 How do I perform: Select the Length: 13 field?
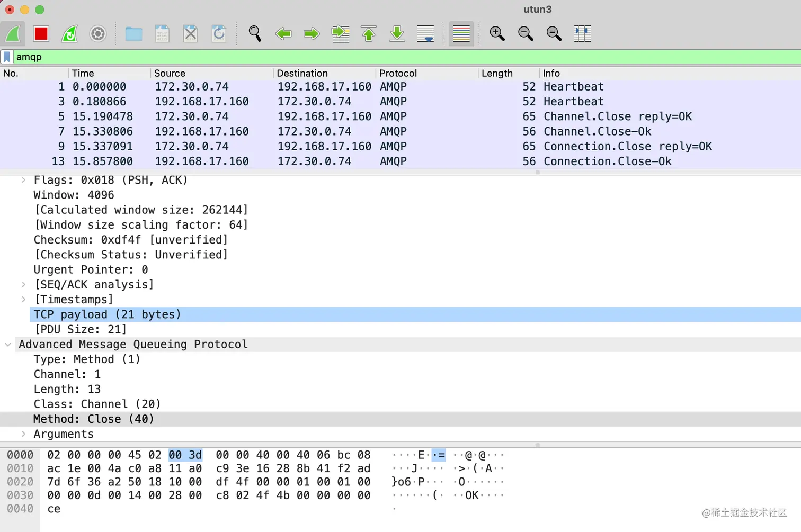(x=67, y=389)
